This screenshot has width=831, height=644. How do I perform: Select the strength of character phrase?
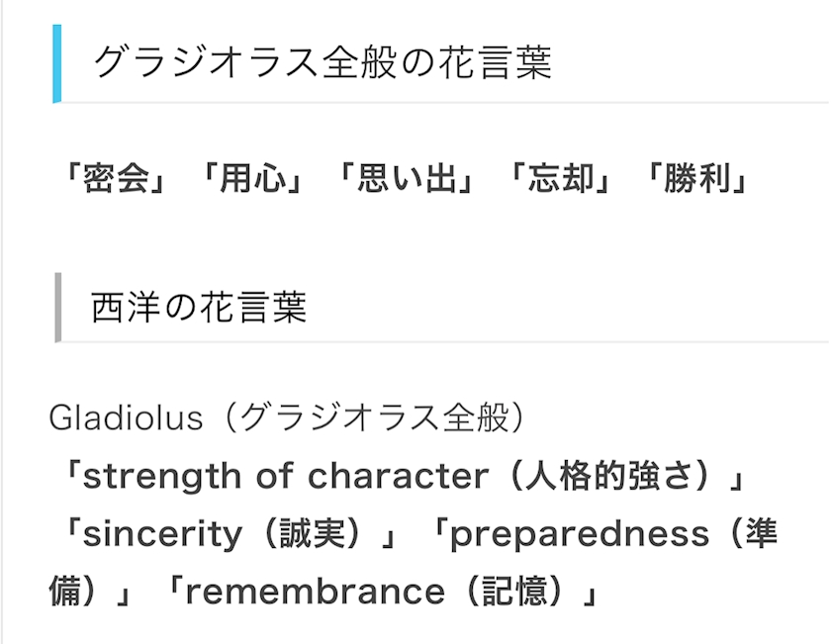pos(286,476)
